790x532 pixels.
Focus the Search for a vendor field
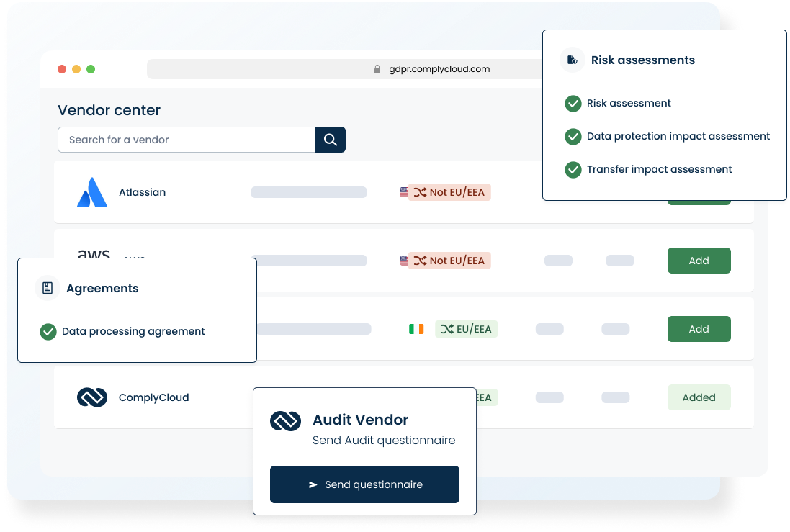(x=187, y=140)
